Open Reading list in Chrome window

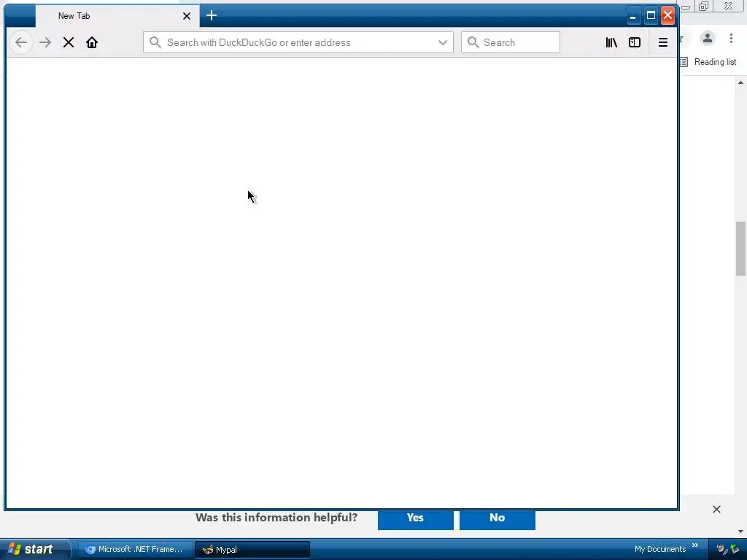click(x=709, y=62)
